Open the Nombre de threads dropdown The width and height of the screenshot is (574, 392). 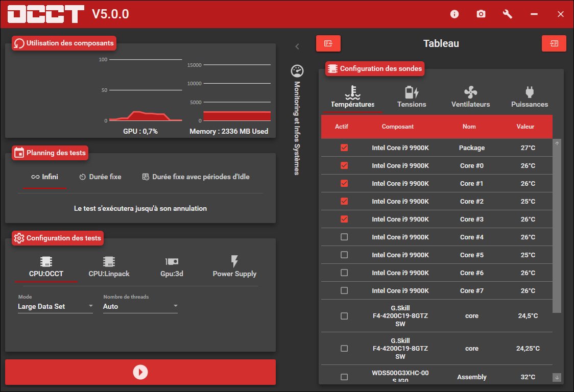pos(140,306)
